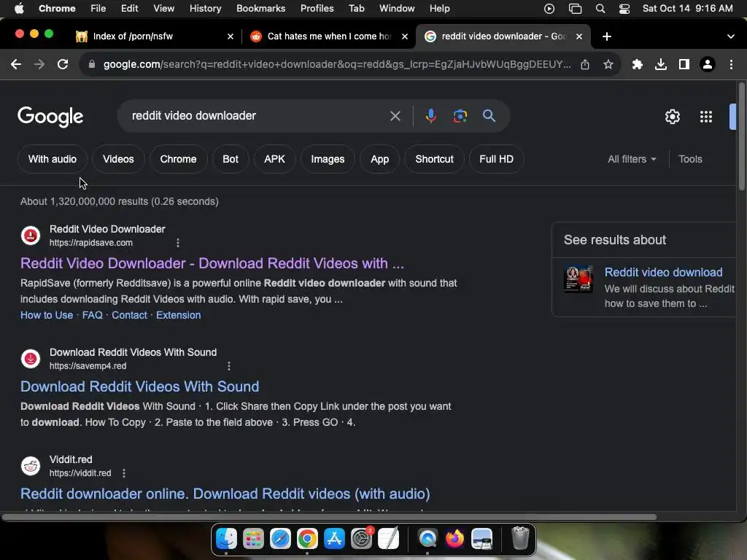Select the Bot filter chip
This screenshot has width=747, height=560.
pos(230,159)
